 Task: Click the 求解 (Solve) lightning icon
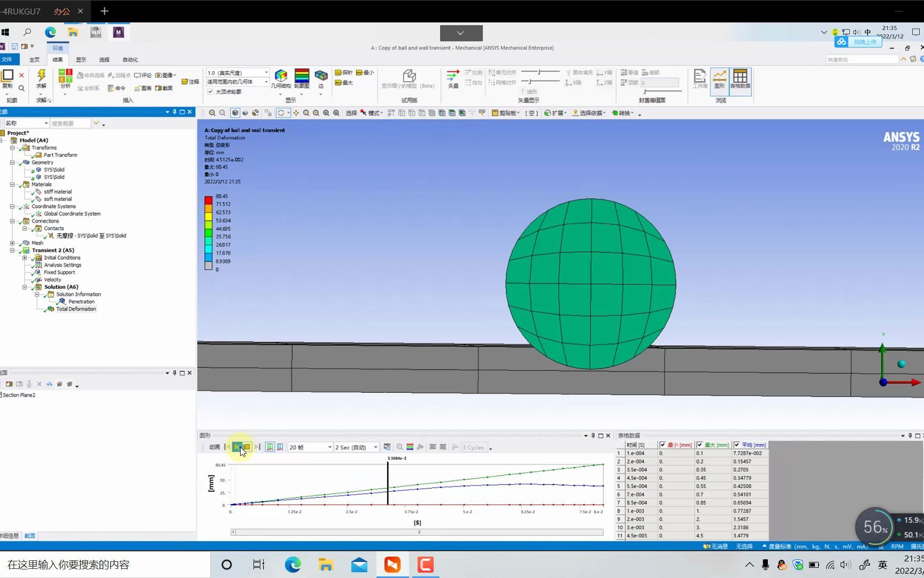click(x=41, y=75)
